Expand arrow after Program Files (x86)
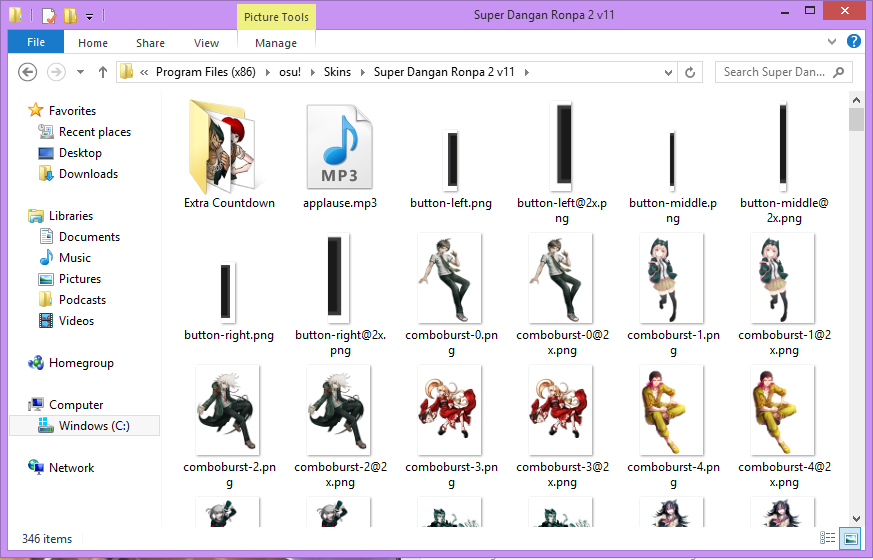Screen dimensions: 873x560 268,72
